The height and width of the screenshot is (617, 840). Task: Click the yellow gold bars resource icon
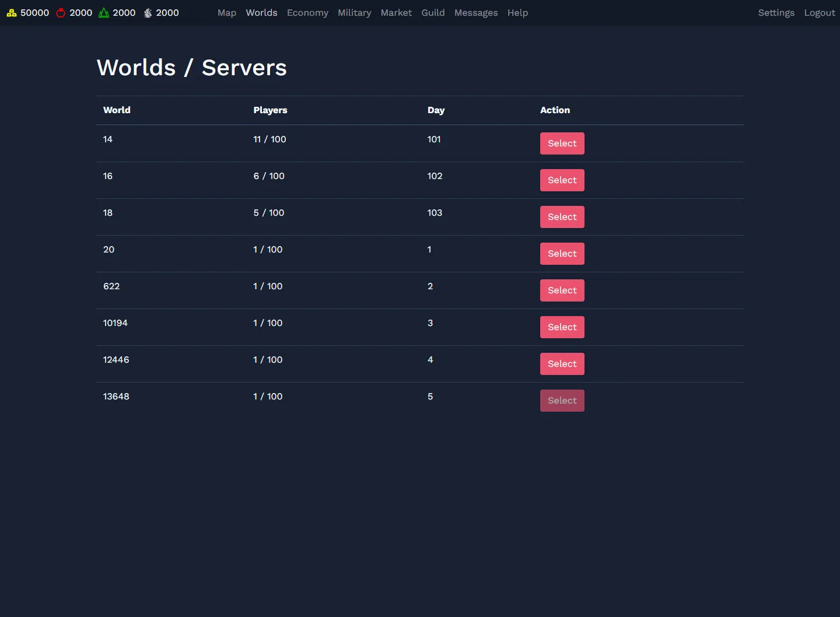12,13
